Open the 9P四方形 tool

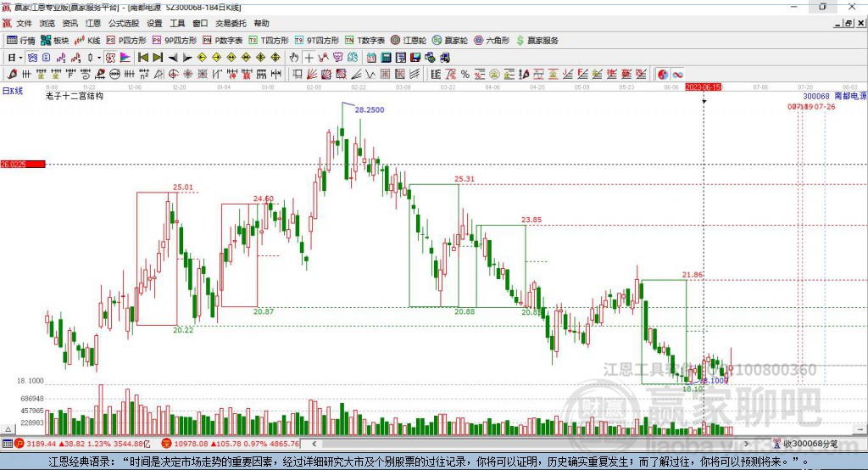coord(175,41)
